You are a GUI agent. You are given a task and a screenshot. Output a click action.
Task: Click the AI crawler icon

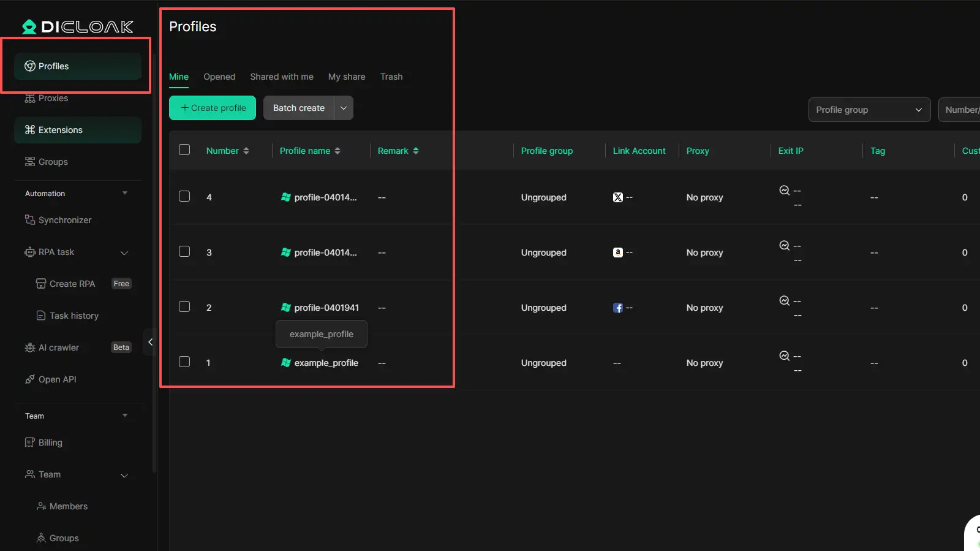(x=29, y=348)
